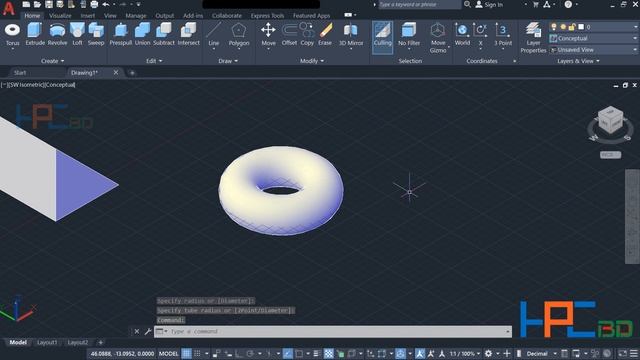The image size is (640, 360).
Task: Start the 3D Mirror command
Action: tap(351, 34)
